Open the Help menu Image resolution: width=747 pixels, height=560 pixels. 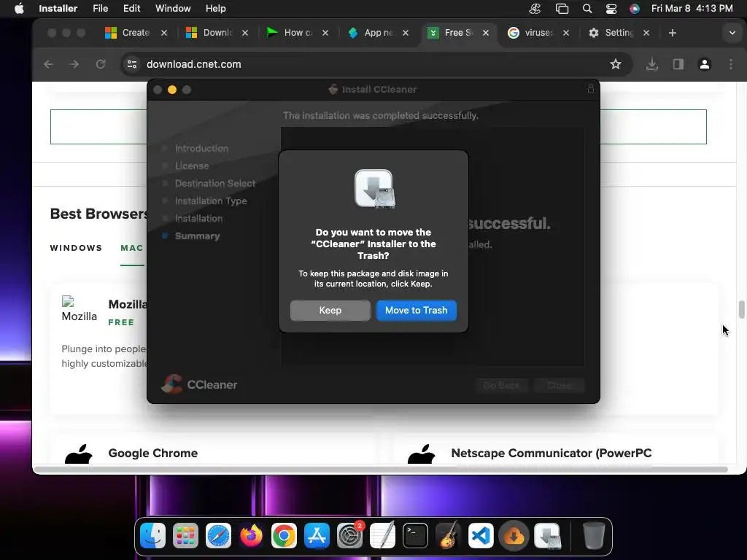[x=215, y=9]
